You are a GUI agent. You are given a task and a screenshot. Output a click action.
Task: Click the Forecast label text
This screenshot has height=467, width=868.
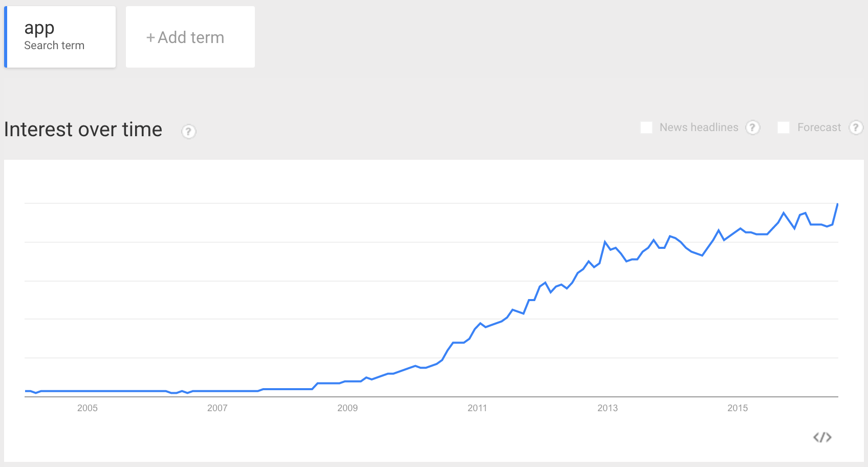819,128
